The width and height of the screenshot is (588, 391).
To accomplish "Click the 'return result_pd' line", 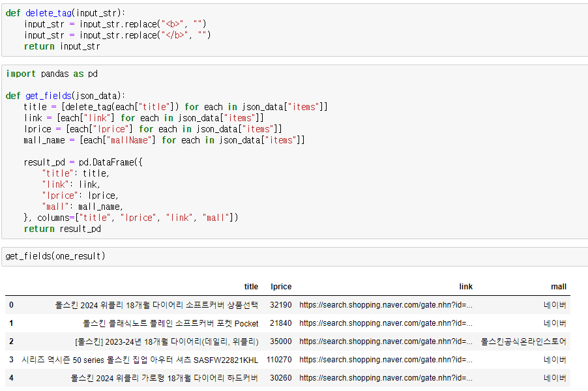I will point(62,229).
